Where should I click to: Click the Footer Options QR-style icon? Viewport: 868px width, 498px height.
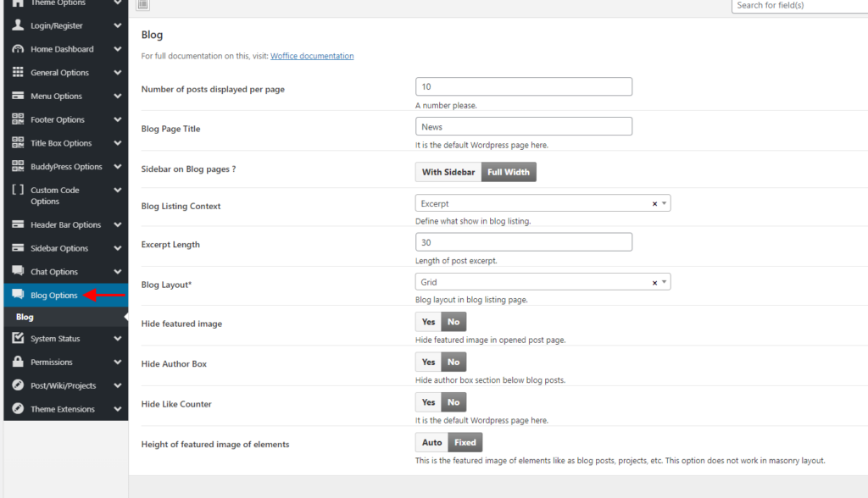pos(18,119)
